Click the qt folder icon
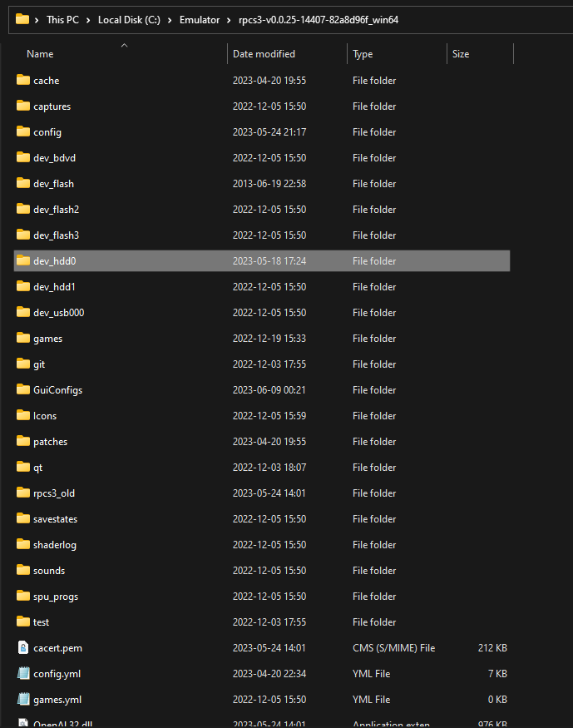Image resolution: width=573 pixels, height=728 pixels. point(22,467)
